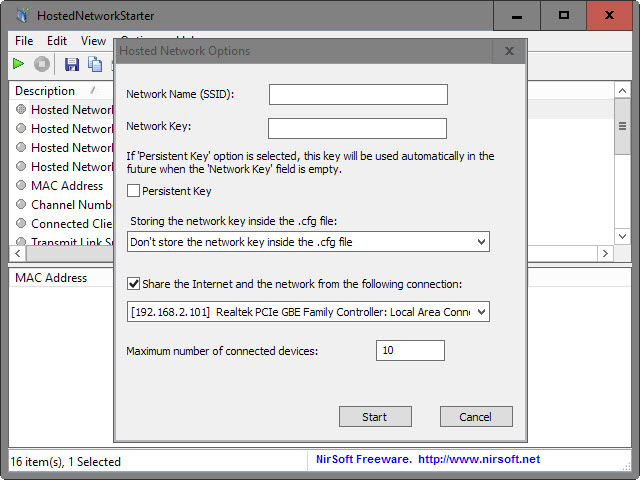Click the Start button in dialog
640x480 pixels.
coord(375,417)
